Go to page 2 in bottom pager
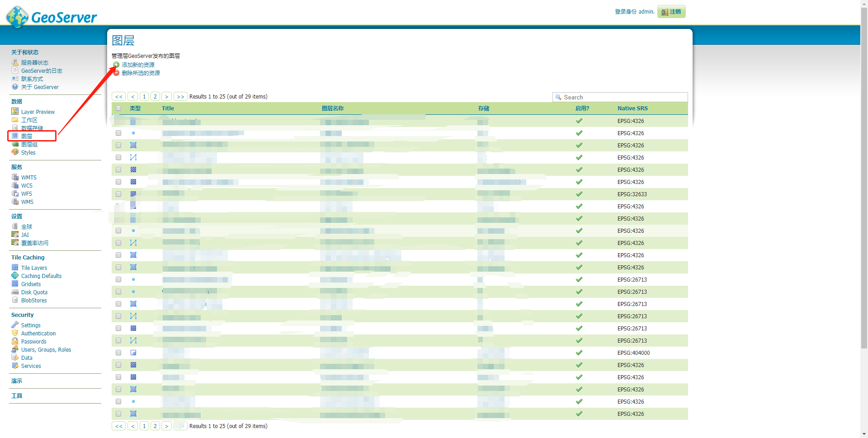 point(155,426)
